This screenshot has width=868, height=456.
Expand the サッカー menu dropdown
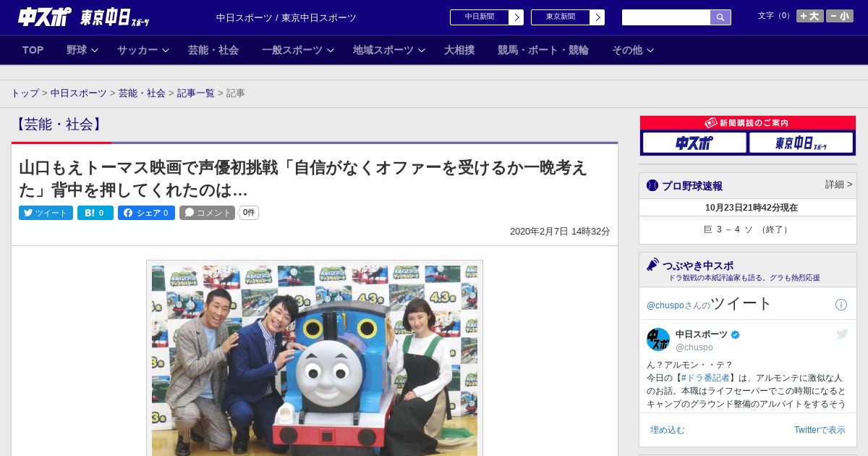point(142,50)
